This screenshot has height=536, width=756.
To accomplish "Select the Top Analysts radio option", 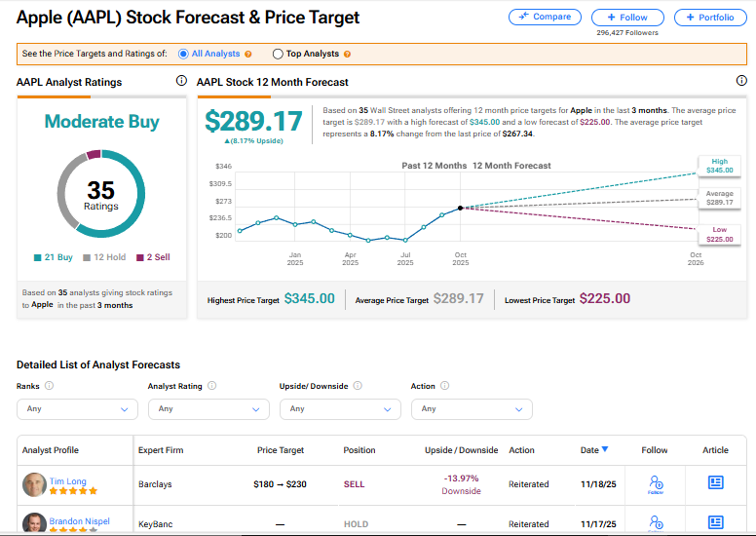I will (279, 54).
